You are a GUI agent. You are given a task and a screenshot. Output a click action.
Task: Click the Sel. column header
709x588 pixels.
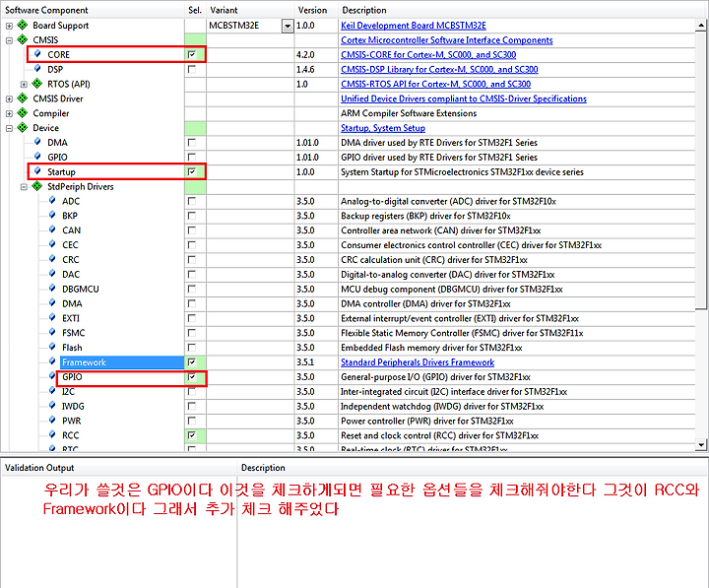(195, 10)
